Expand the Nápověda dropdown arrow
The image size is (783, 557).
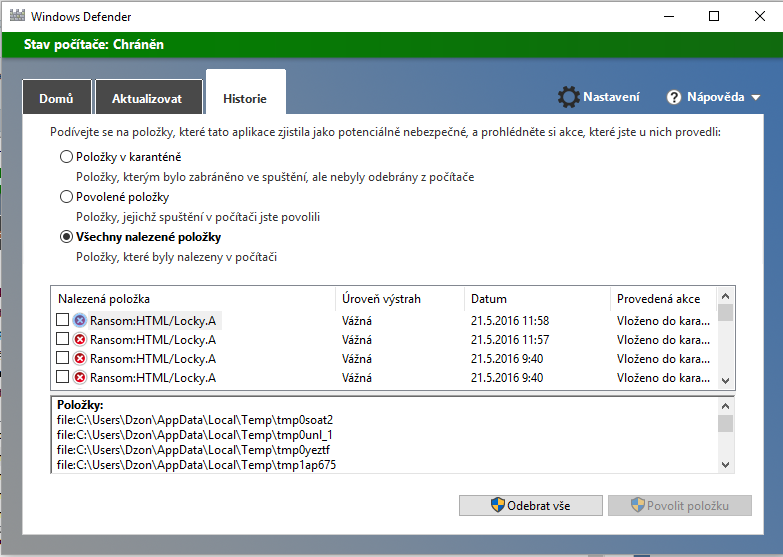coord(755,98)
